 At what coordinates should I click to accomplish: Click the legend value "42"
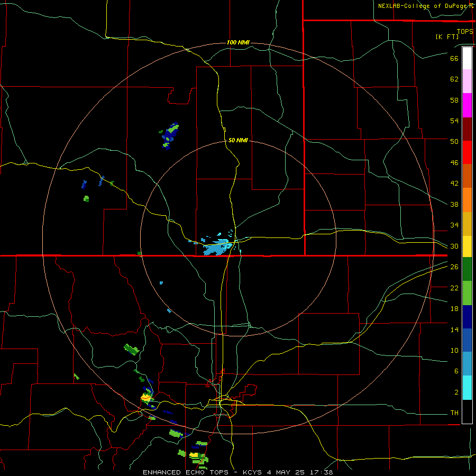[x=454, y=184]
